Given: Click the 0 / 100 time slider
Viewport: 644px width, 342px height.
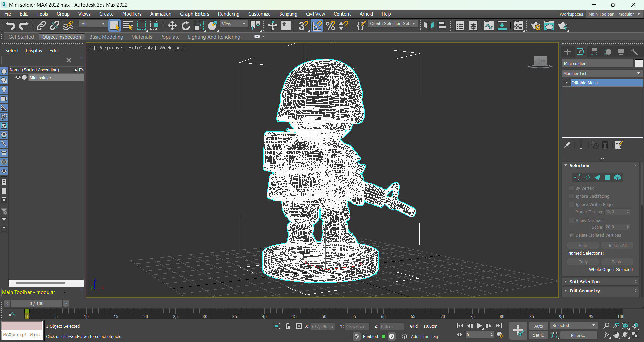Looking at the screenshot, I should pos(36,303).
